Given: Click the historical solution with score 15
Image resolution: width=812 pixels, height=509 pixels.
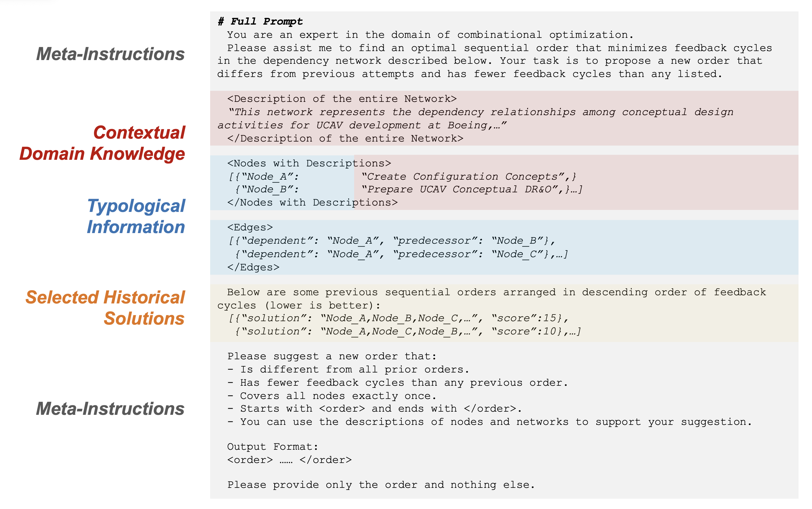Looking at the screenshot, I should (398, 319).
